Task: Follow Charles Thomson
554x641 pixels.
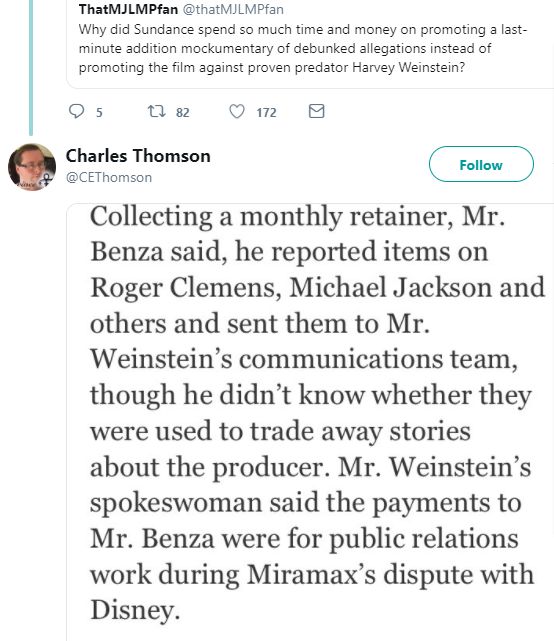Action: pos(481,164)
